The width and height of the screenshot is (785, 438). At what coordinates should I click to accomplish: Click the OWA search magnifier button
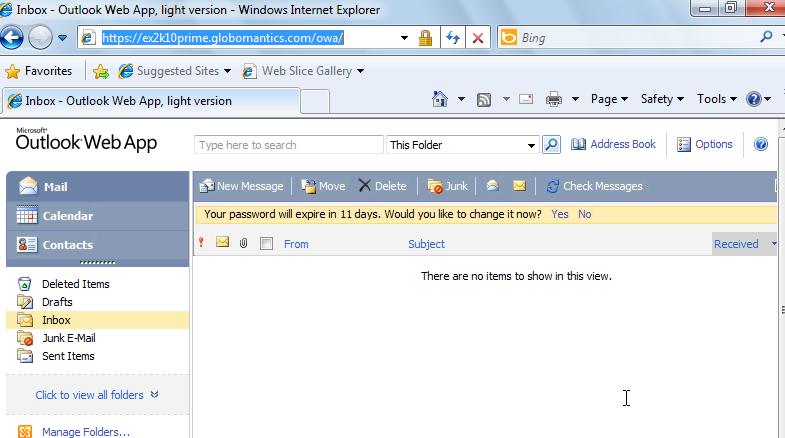point(551,145)
